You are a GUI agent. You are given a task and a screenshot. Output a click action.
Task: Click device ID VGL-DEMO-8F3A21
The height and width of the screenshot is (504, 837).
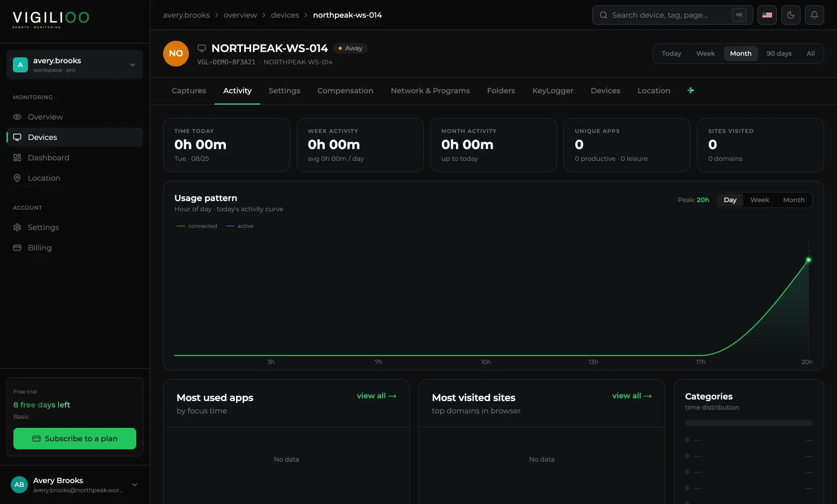[226, 62]
